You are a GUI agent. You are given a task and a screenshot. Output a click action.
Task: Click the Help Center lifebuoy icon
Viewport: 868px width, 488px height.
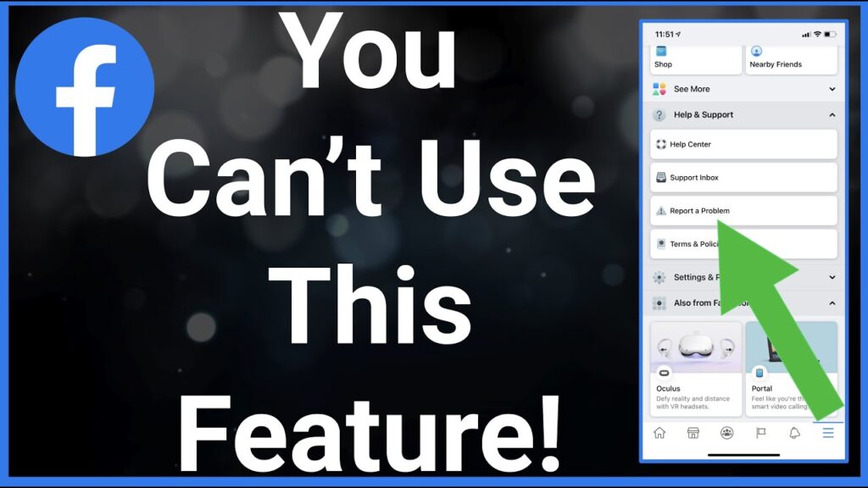point(661,144)
